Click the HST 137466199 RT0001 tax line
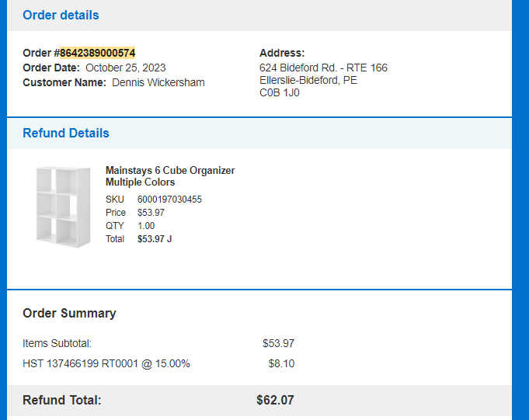Image resolution: width=529 pixels, height=420 pixels. tap(106, 363)
